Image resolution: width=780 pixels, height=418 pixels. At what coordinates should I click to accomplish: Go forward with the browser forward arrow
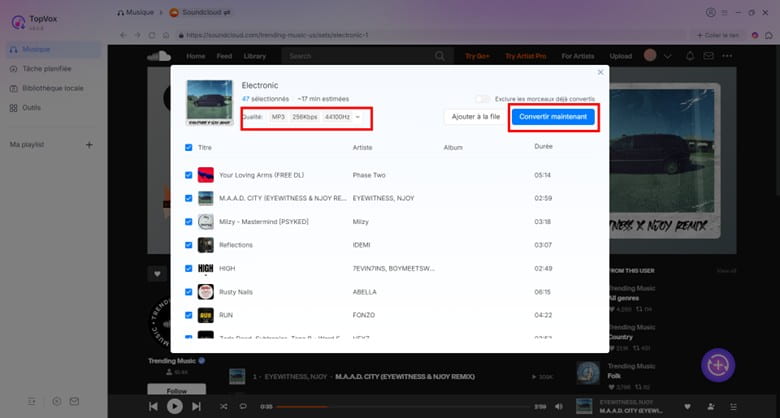138,35
